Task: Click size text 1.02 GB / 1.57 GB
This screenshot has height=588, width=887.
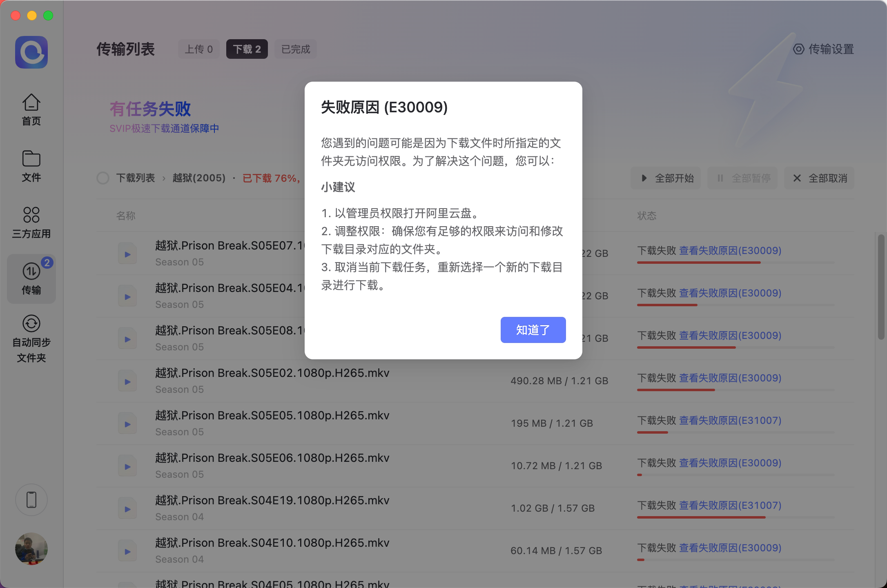Action: tap(553, 508)
